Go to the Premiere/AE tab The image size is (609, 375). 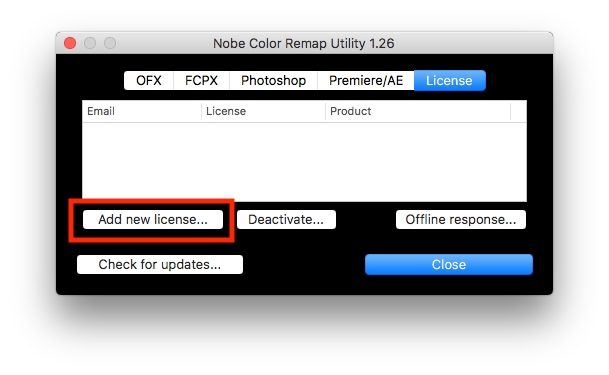(366, 80)
